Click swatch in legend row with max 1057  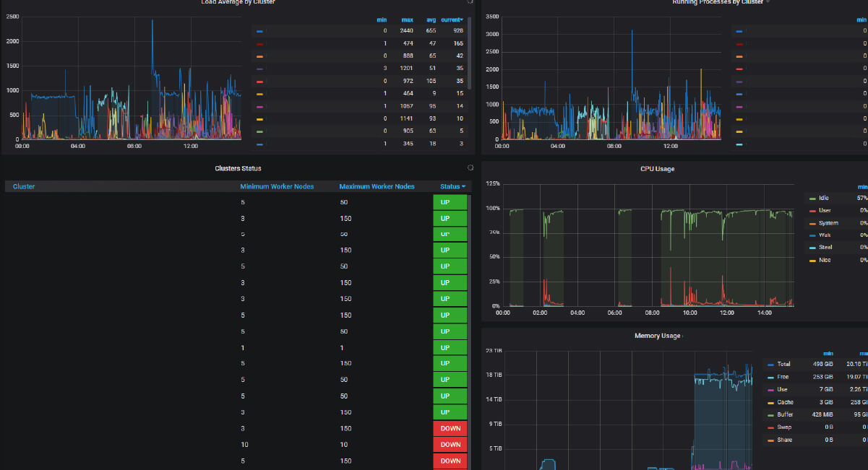click(x=259, y=106)
